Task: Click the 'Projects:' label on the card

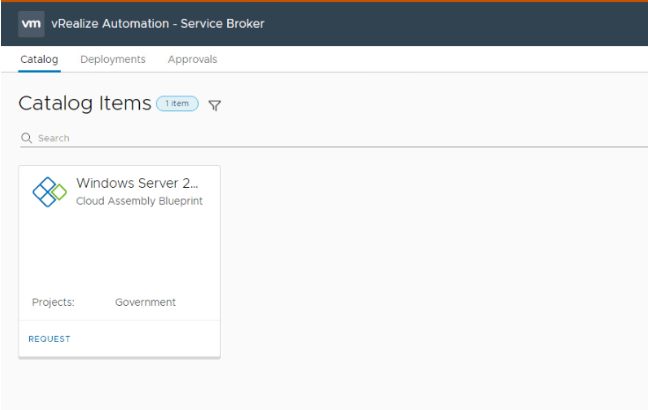Action: point(53,302)
